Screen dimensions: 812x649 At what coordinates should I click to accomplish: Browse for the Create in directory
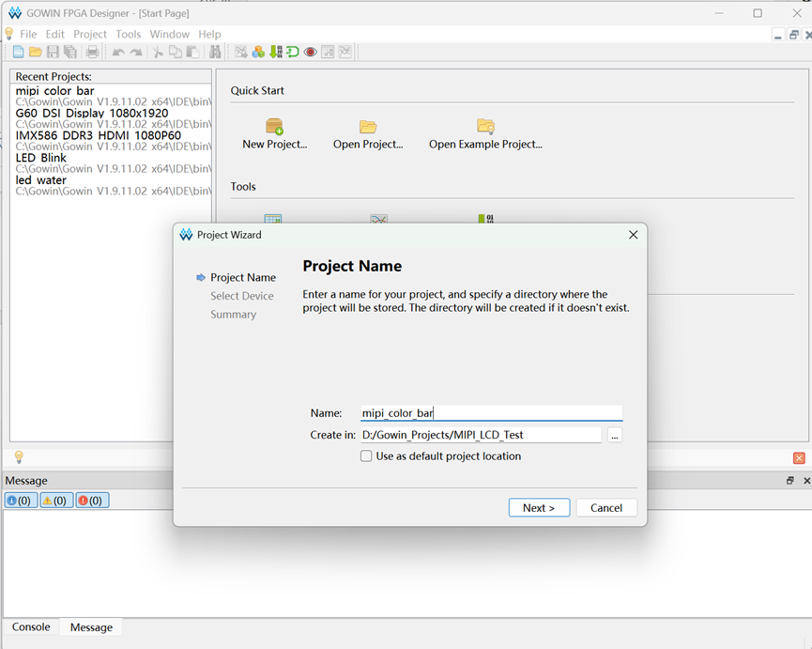pyautogui.click(x=615, y=435)
